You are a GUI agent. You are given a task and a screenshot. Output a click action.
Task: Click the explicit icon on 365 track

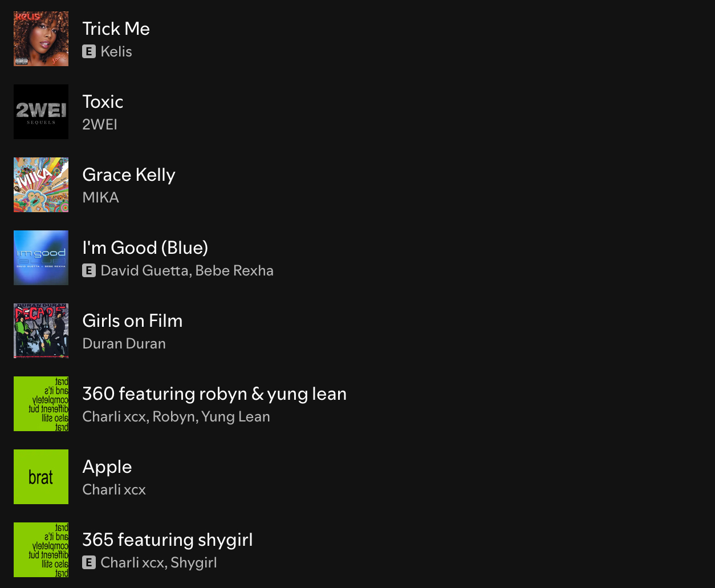[x=89, y=562]
